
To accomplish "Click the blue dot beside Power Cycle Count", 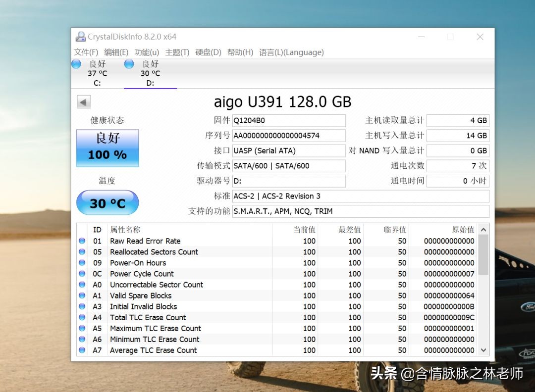I will [81, 274].
